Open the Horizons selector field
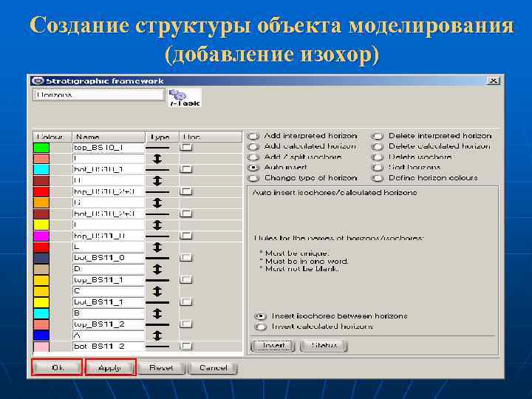 (99, 95)
